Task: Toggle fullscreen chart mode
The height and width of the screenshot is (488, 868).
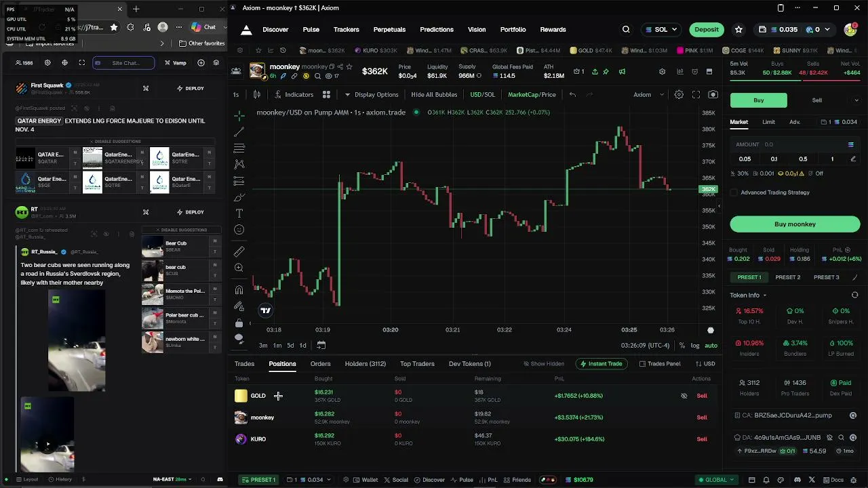Action: (696, 95)
